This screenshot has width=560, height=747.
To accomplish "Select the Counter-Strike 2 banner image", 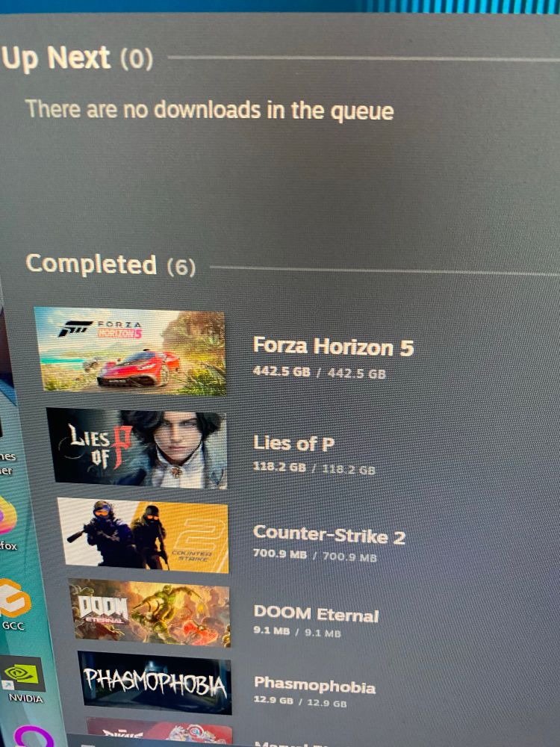I will coord(143,535).
